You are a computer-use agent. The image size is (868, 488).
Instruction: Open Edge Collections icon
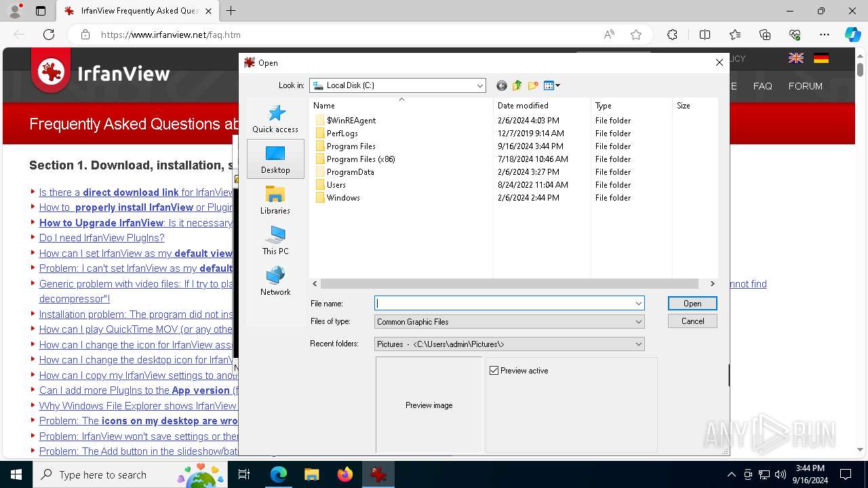pos(765,35)
